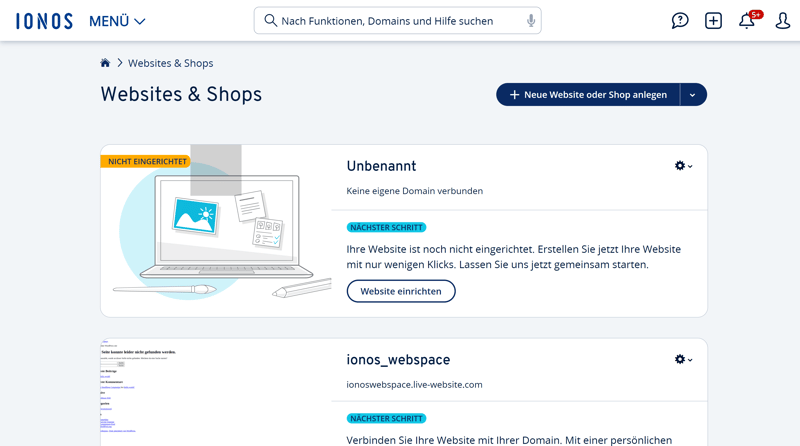Click the ionos_webspace preview thumbnail

(x=216, y=392)
